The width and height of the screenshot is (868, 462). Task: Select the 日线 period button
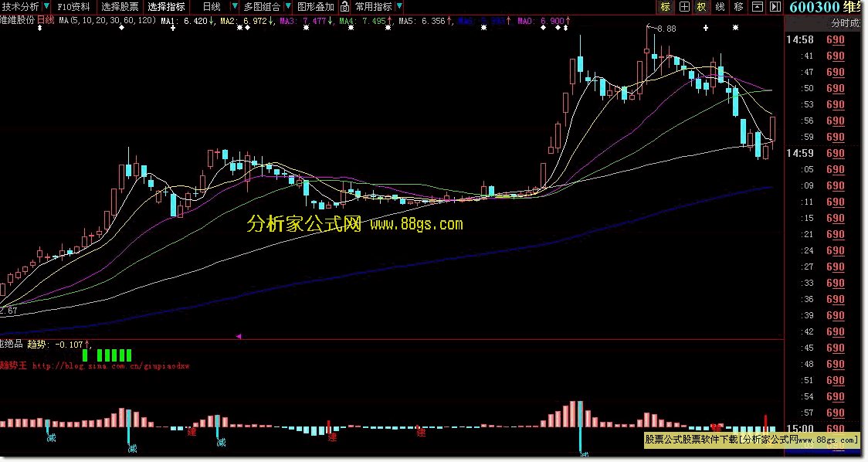pyautogui.click(x=212, y=7)
